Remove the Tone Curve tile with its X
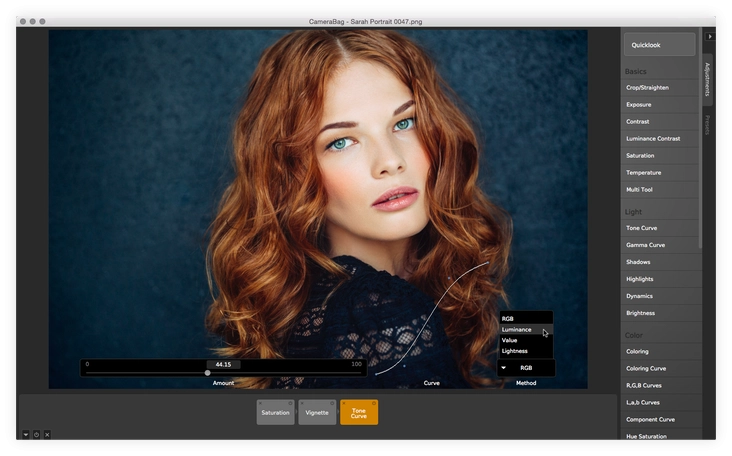This screenshot has height=456, width=732. click(344, 403)
